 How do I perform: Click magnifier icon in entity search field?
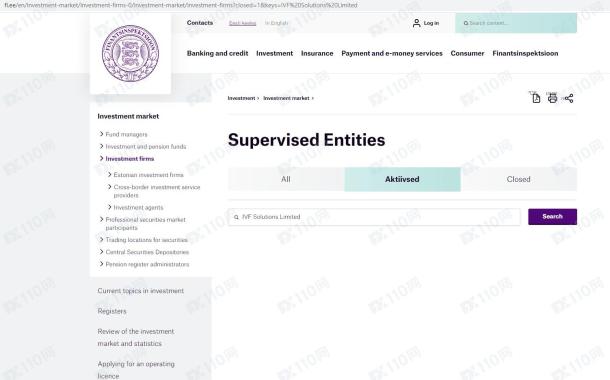coord(236,217)
